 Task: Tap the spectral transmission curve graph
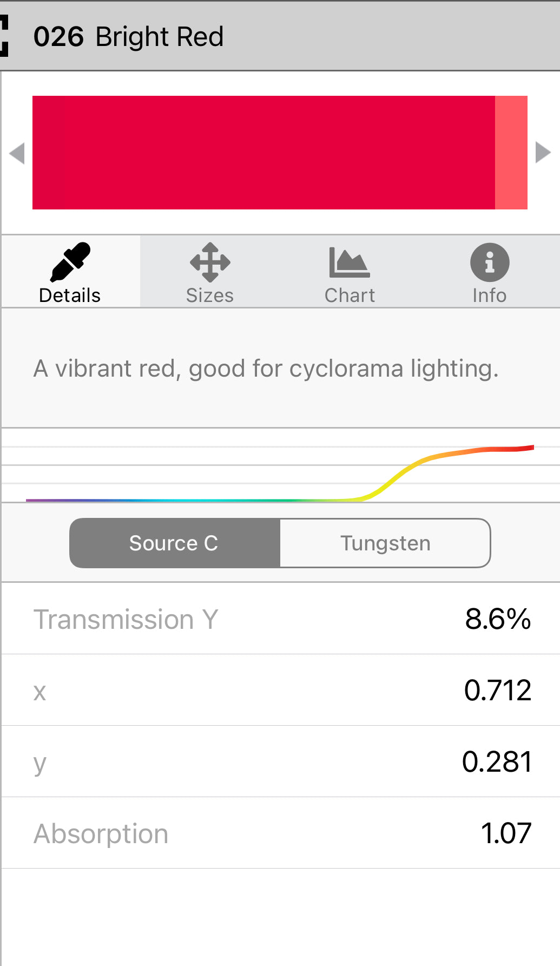pyautogui.click(x=280, y=474)
